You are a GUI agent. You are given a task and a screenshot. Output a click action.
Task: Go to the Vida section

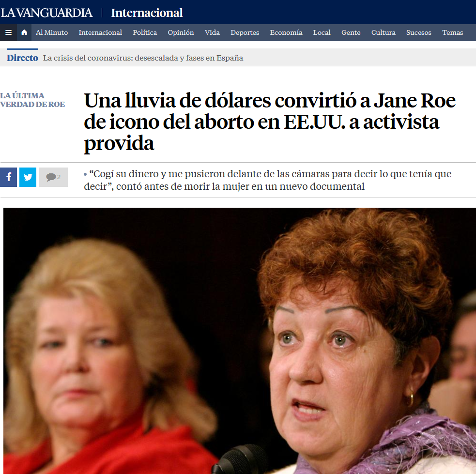(212, 32)
